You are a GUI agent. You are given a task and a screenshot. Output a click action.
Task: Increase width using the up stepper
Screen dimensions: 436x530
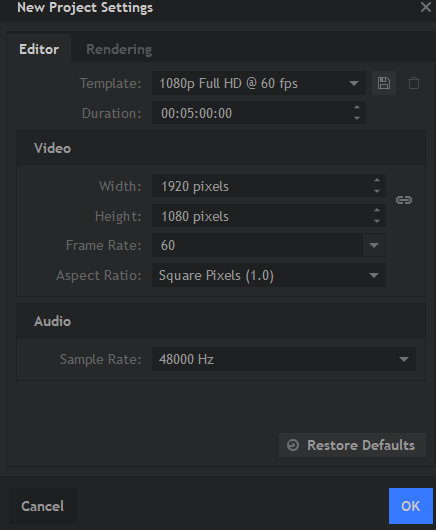(377, 180)
